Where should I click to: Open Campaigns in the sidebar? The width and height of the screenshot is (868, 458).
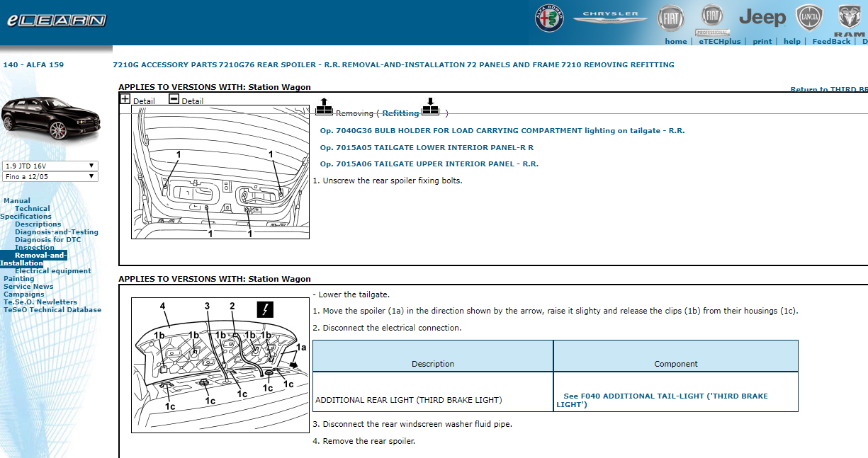coord(24,294)
